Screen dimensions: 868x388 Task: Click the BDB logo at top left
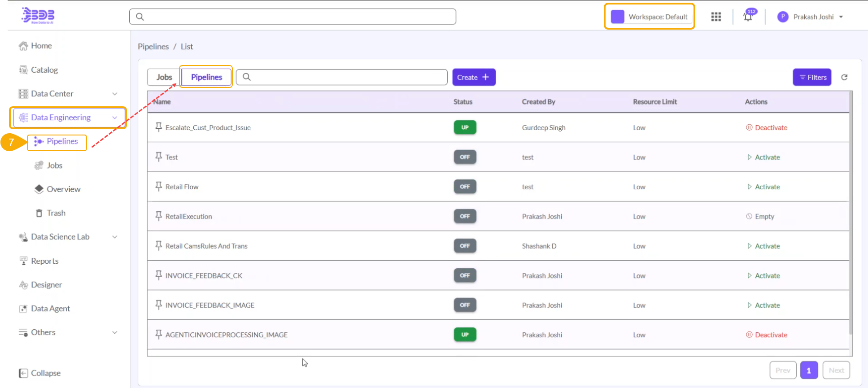click(x=38, y=16)
